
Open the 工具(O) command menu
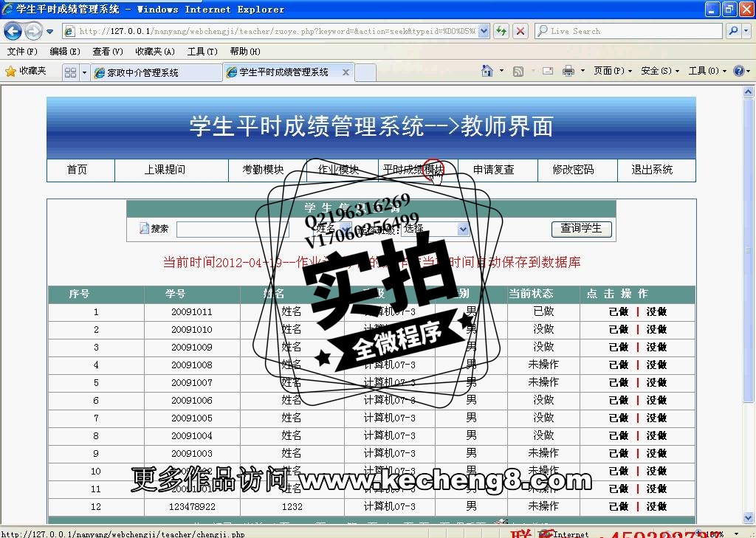(707, 71)
